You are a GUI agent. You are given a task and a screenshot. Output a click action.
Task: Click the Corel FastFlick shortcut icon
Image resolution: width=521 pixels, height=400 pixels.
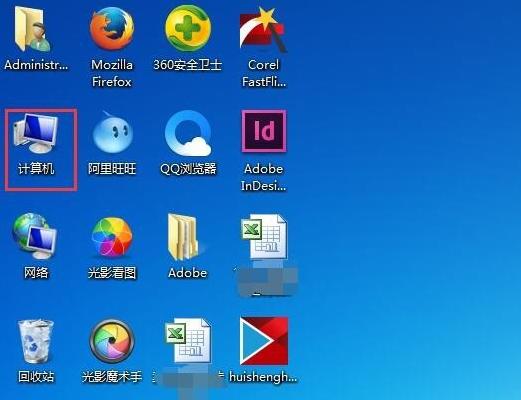263,30
